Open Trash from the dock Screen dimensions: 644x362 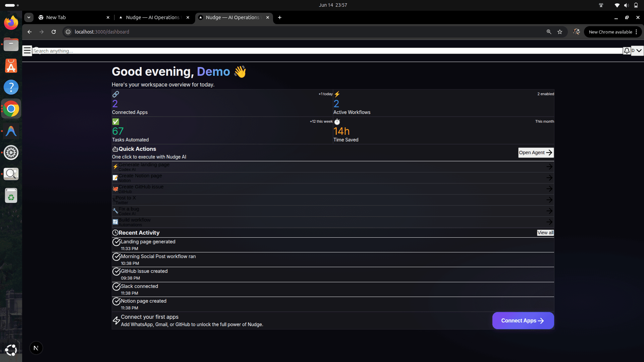(11, 195)
